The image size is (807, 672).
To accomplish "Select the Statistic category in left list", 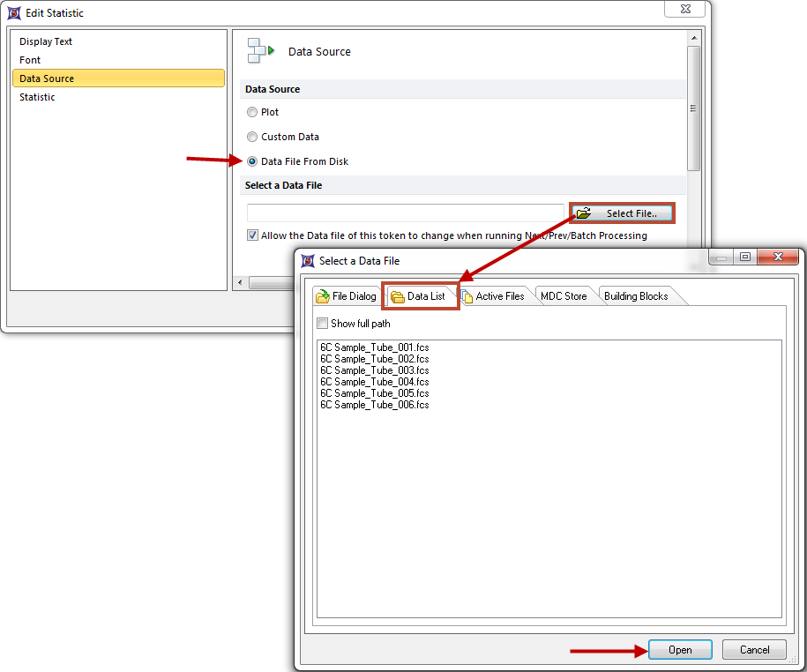I will coord(37,97).
